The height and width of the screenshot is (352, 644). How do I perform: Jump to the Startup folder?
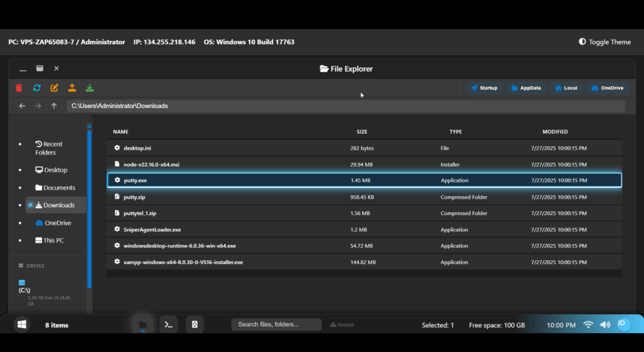click(x=484, y=88)
